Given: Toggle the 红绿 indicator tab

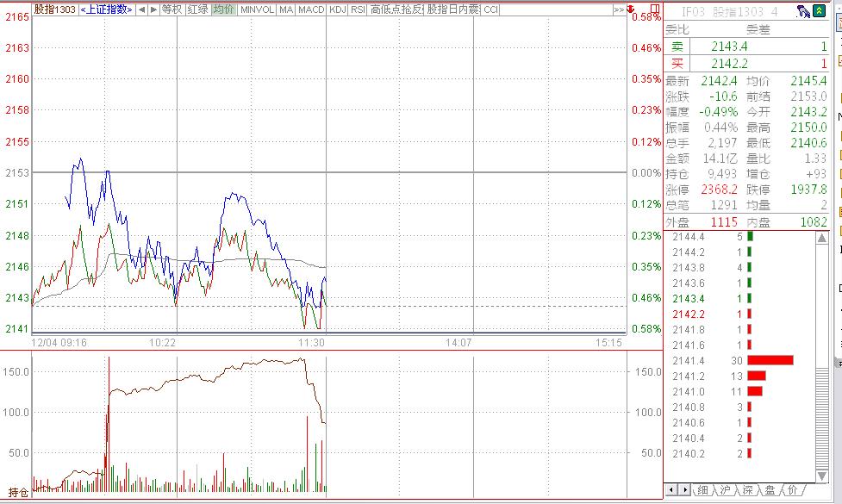Looking at the screenshot, I should 197,9.
